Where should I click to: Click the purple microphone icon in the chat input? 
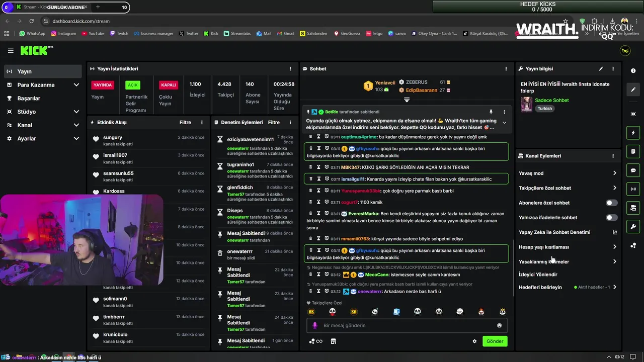pos(315,325)
